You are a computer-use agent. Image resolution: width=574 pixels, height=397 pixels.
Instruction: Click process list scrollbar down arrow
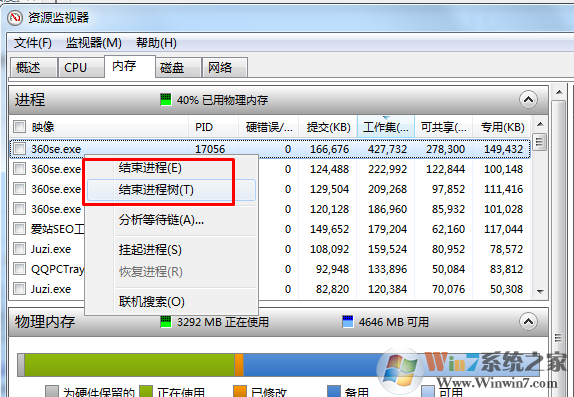coord(540,292)
